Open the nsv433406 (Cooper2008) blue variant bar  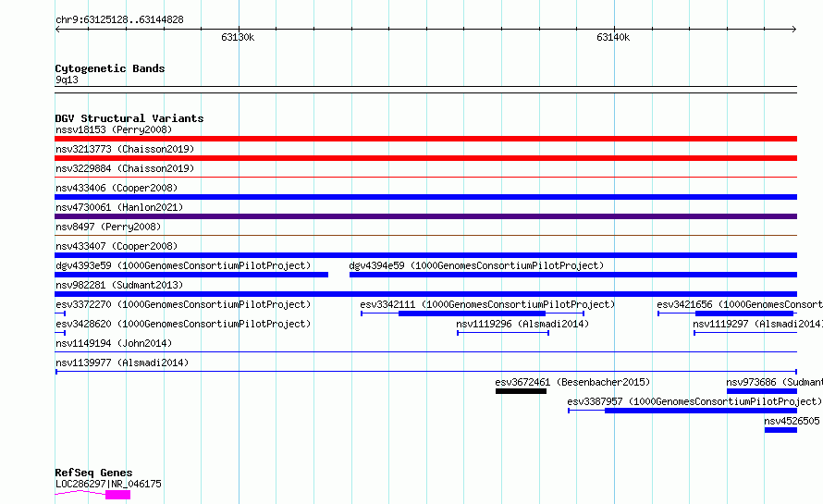[x=425, y=197]
